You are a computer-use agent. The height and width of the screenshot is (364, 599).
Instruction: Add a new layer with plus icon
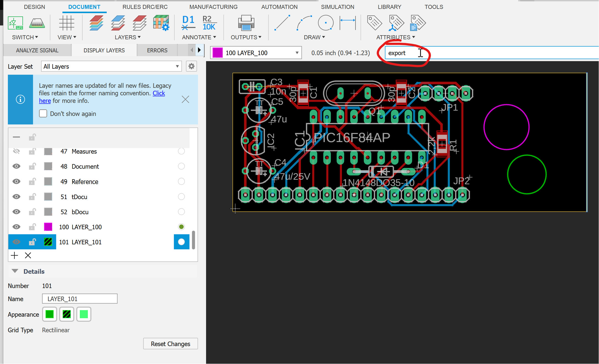[x=14, y=255]
